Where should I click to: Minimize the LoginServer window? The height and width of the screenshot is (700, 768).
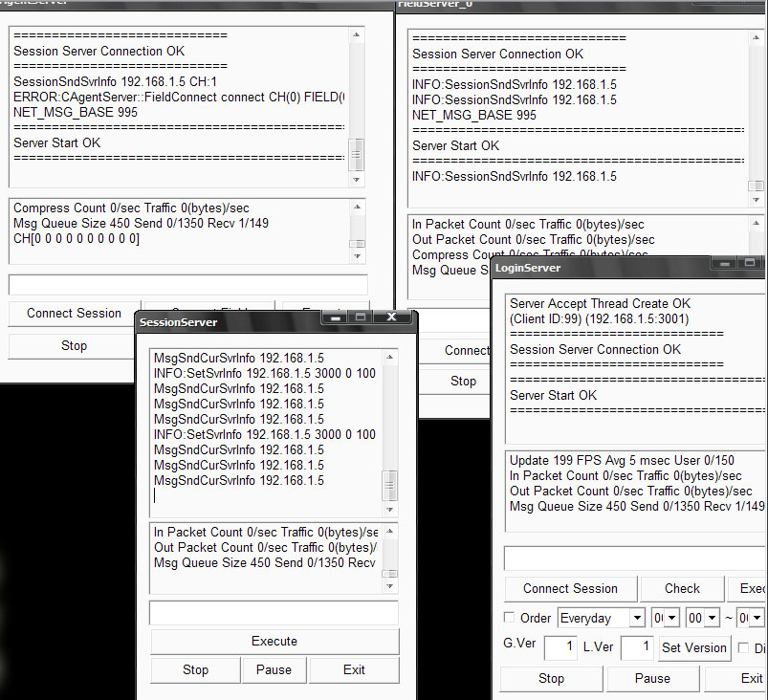[x=725, y=263]
